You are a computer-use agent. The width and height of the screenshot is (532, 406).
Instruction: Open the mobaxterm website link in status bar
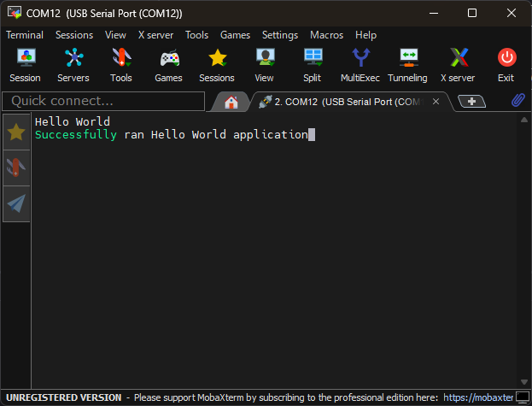(x=478, y=397)
